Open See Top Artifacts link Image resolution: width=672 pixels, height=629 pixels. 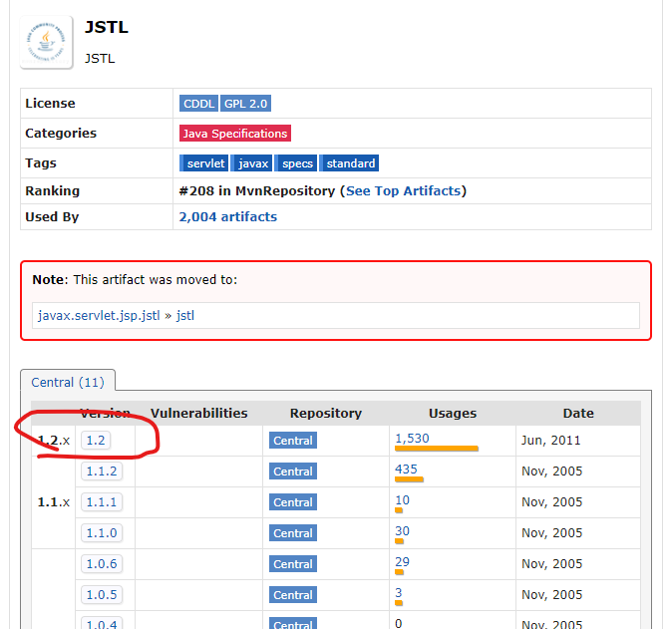(x=403, y=190)
